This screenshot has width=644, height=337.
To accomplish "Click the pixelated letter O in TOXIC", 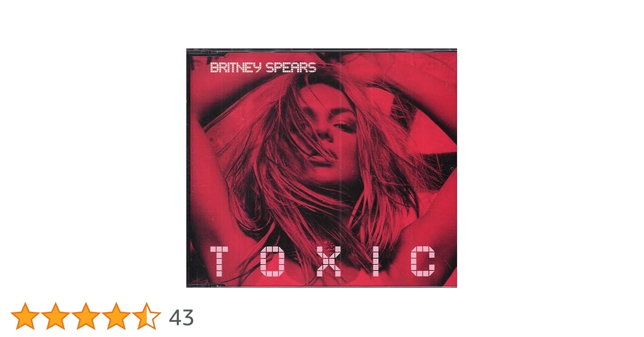I will pos(272,261).
